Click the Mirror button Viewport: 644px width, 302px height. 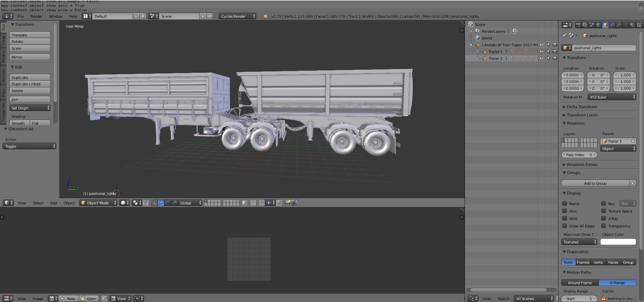tap(30, 57)
